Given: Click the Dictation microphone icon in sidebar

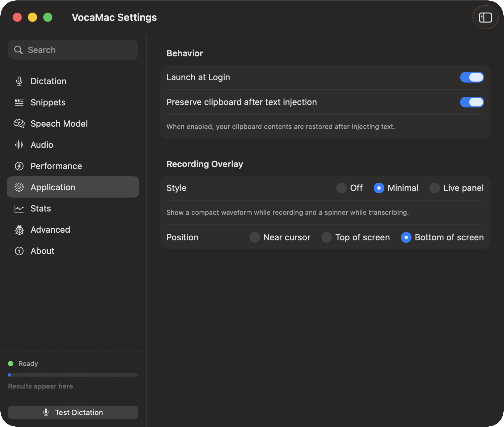Looking at the screenshot, I should [19, 81].
